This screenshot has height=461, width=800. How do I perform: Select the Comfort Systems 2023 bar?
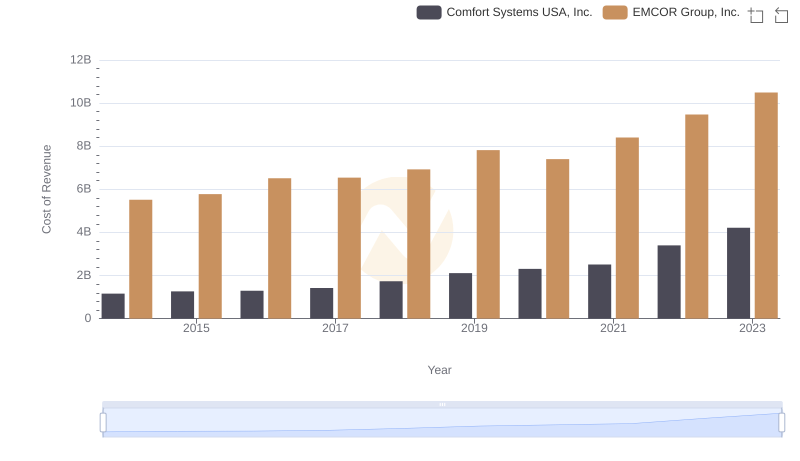[738, 273]
